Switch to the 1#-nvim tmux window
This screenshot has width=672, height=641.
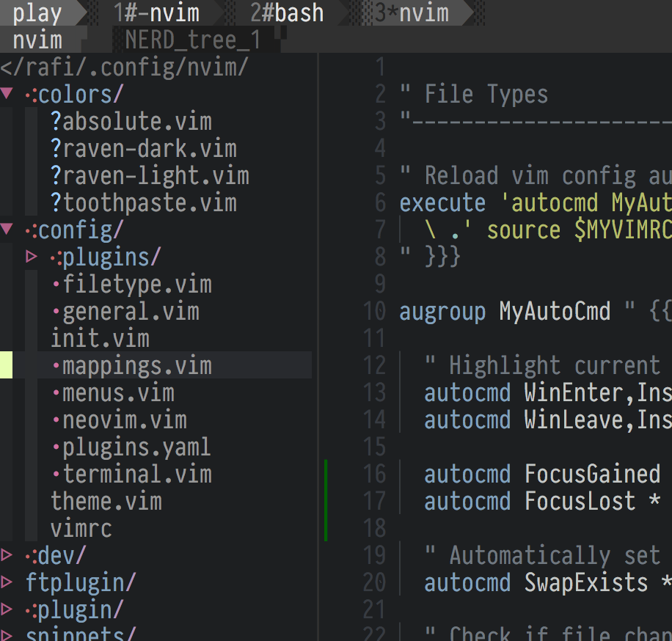tap(158, 12)
